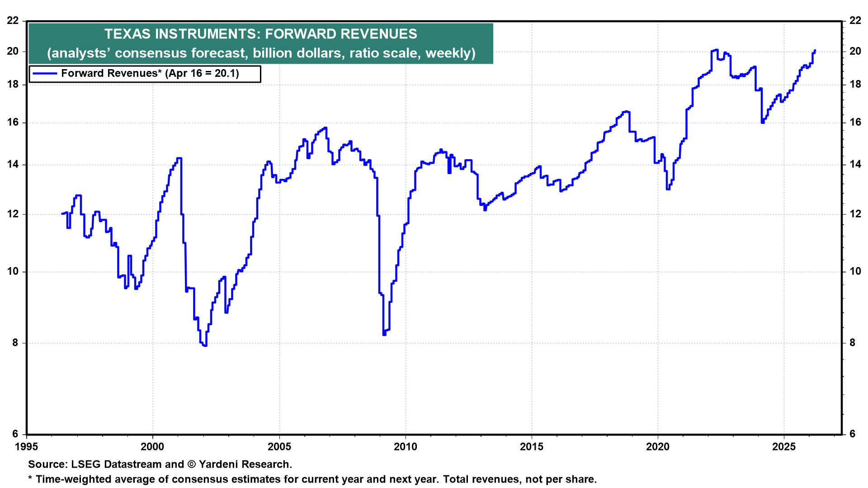Click the 2015 x-axis label
This screenshot has height=488, width=868.
point(532,447)
